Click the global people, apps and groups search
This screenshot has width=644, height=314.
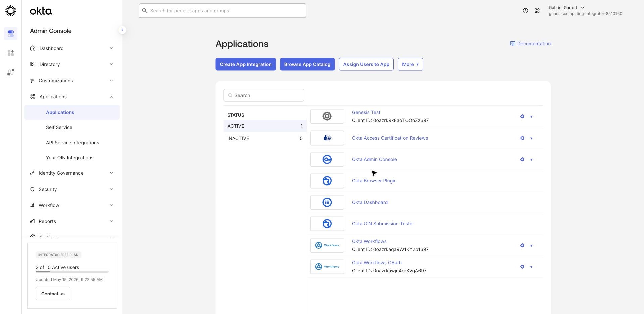[222, 11]
